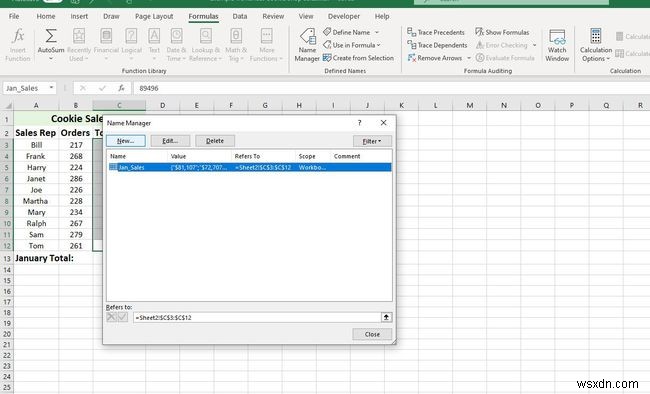Open the Watch Window
The height and width of the screenshot is (394, 650).
coord(557,45)
